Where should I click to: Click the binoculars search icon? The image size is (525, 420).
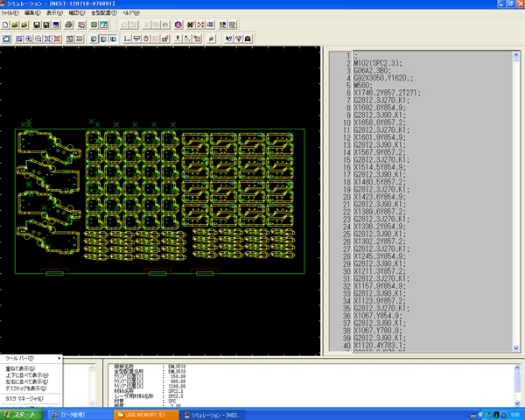point(191,24)
